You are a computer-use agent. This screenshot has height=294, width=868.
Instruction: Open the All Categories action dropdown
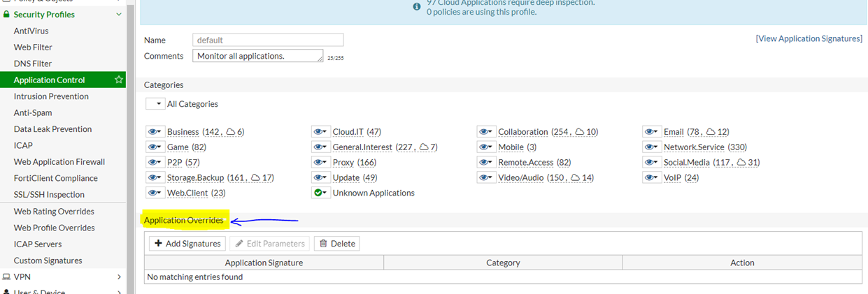tap(155, 104)
